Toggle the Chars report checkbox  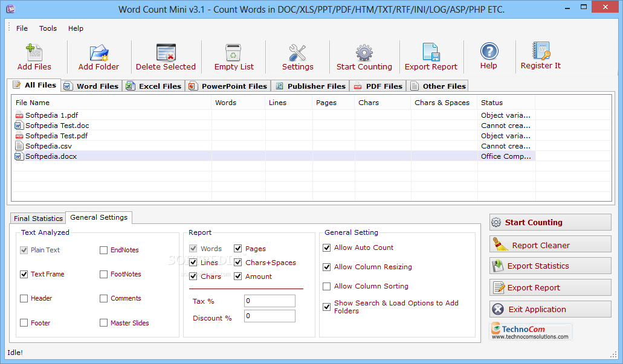[193, 276]
